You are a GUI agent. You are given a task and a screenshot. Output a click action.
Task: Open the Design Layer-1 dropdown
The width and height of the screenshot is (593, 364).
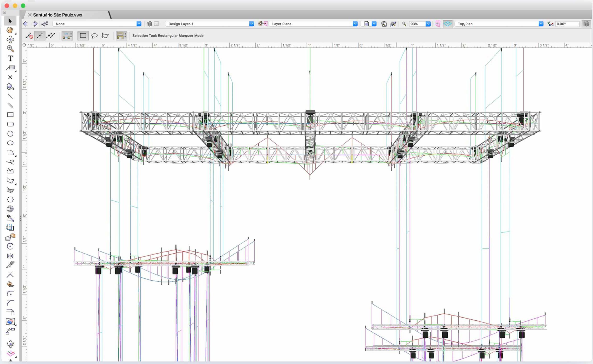[x=210, y=24]
